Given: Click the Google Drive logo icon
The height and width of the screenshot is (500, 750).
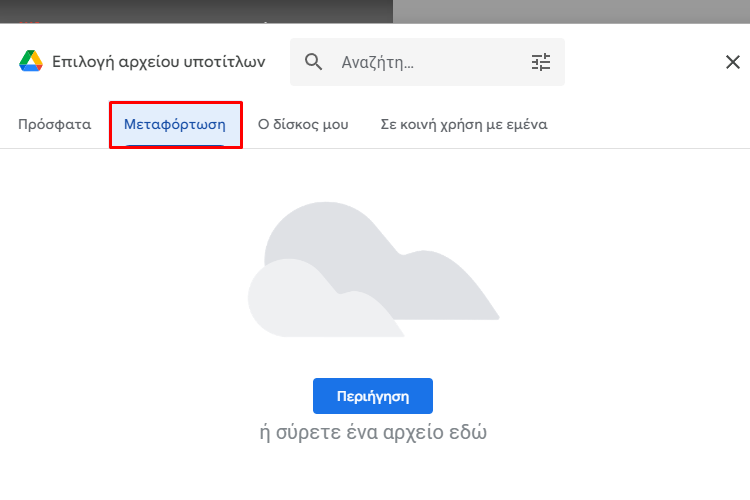Looking at the screenshot, I should point(31,61).
